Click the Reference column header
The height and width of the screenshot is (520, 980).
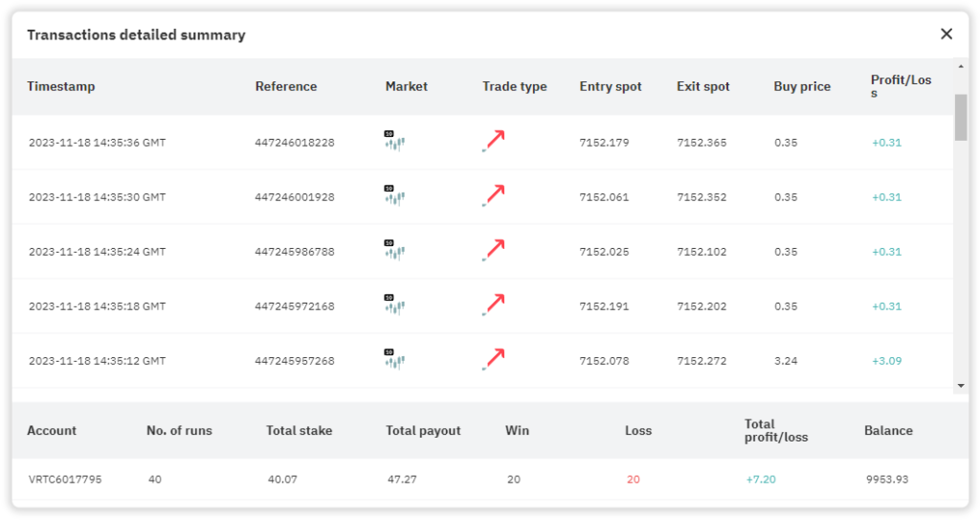tap(285, 86)
